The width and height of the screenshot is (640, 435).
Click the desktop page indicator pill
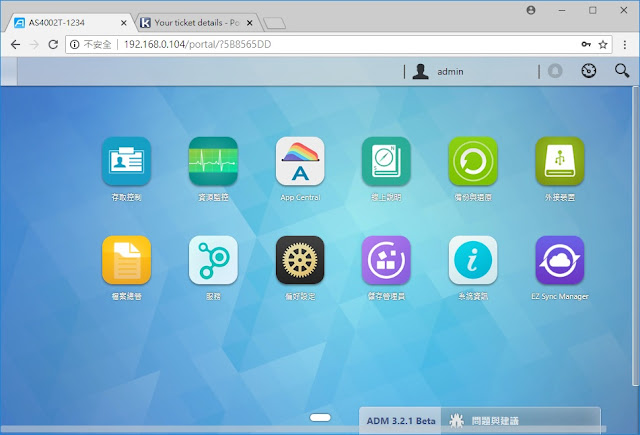pos(320,417)
